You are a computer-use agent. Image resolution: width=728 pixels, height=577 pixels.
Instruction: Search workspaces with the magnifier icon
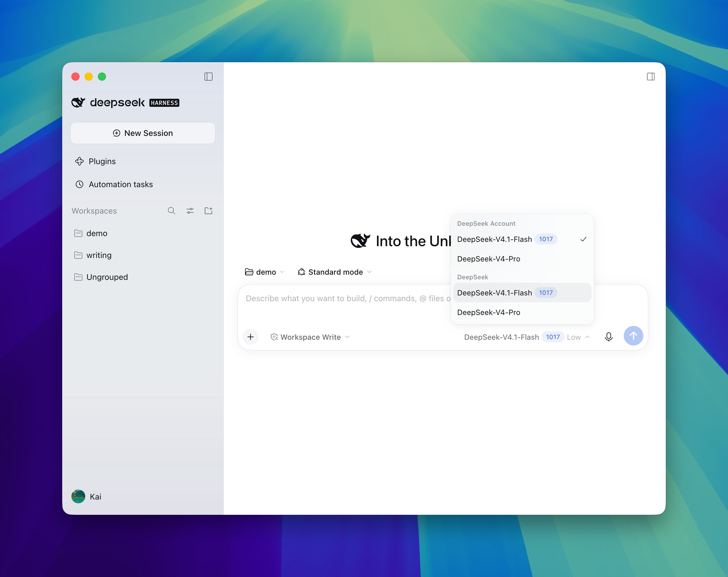click(172, 211)
